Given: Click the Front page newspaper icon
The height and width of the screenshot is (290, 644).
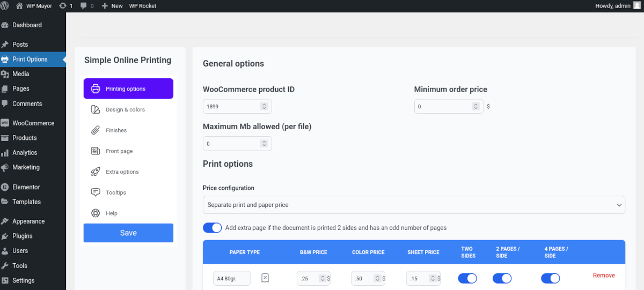Looking at the screenshot, I should coord(96,151).
